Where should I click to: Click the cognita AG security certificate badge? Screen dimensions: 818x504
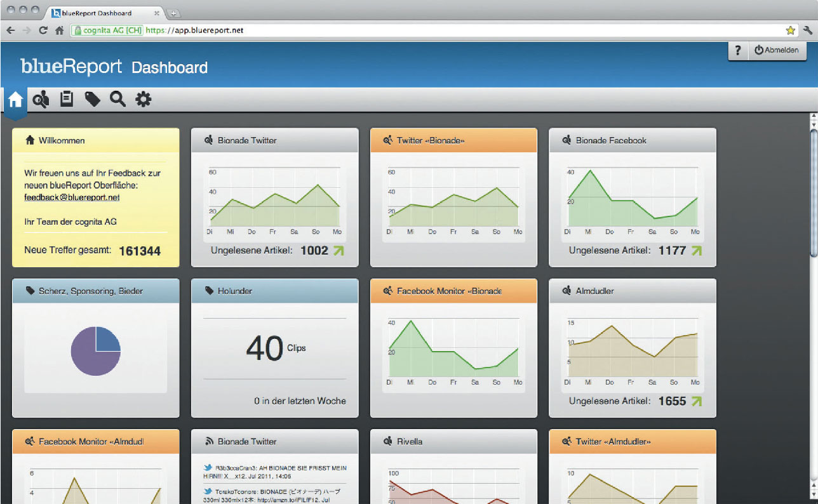point(107,30)
